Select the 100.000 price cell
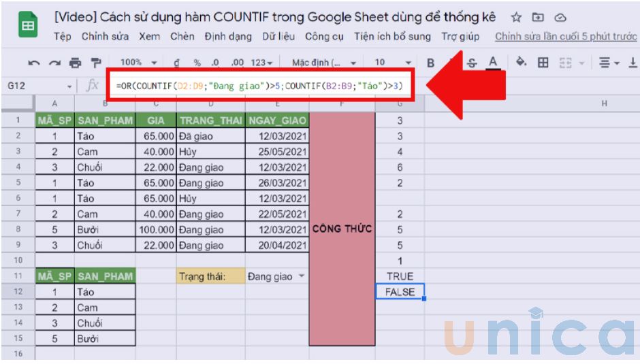 [x=156, y=230]
